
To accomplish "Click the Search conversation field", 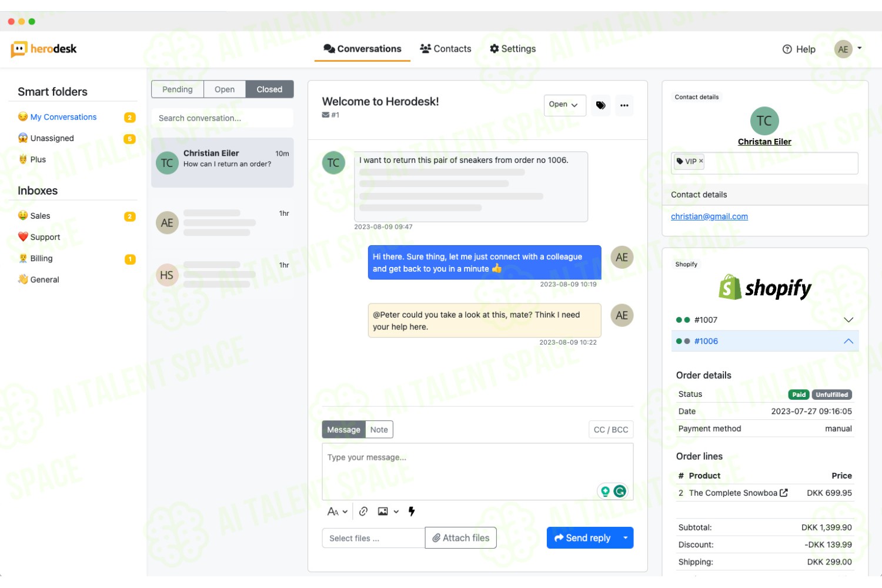I will (x=222, y=118).
